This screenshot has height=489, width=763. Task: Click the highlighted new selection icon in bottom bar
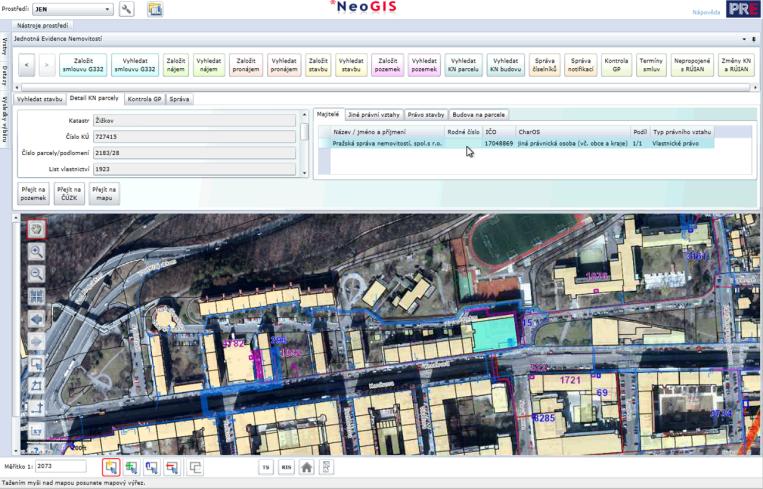pos(111,468)
